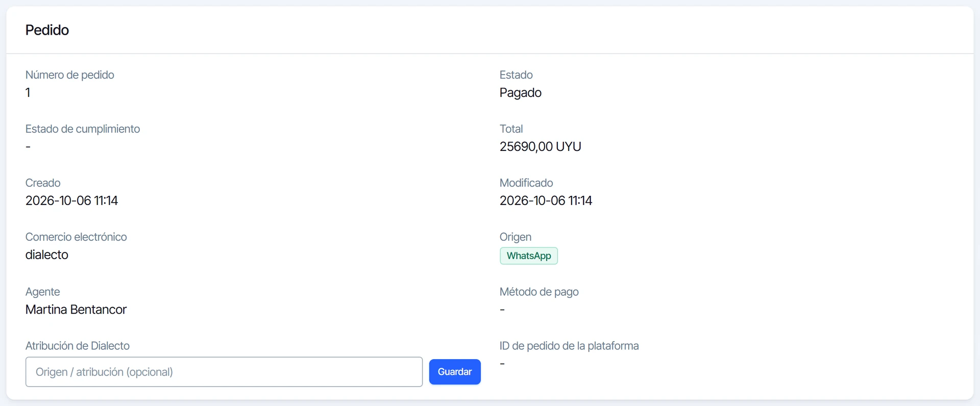980x406 pixels.
Task: Click the Comercio electrónico label
Action: coord(76,237)
